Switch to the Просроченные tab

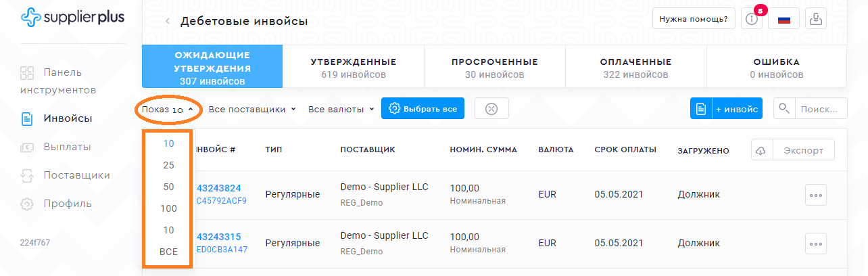(494, 68)
